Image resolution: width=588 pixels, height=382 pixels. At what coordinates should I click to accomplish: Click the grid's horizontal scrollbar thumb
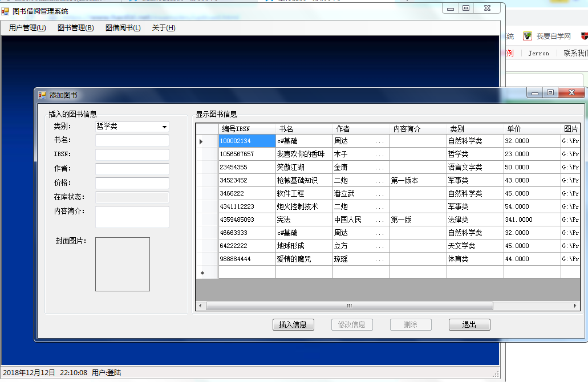[x=350, y=306]
